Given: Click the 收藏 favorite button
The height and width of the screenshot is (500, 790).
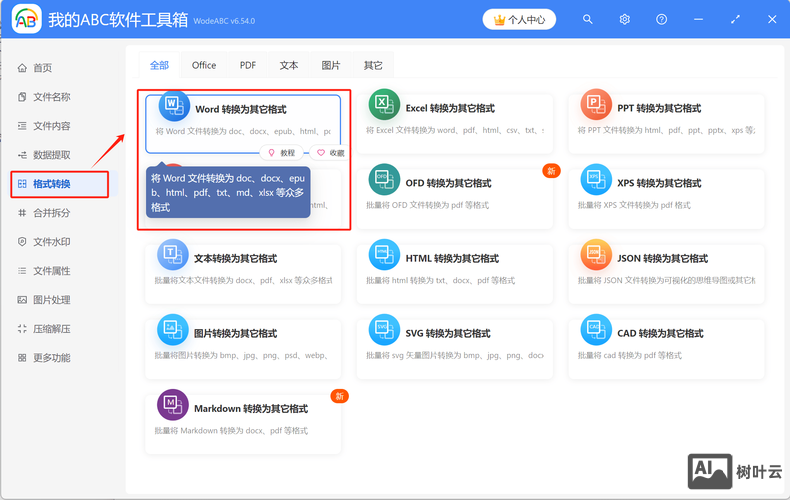Looking at the screenshot, I should [x=331, y=153].
